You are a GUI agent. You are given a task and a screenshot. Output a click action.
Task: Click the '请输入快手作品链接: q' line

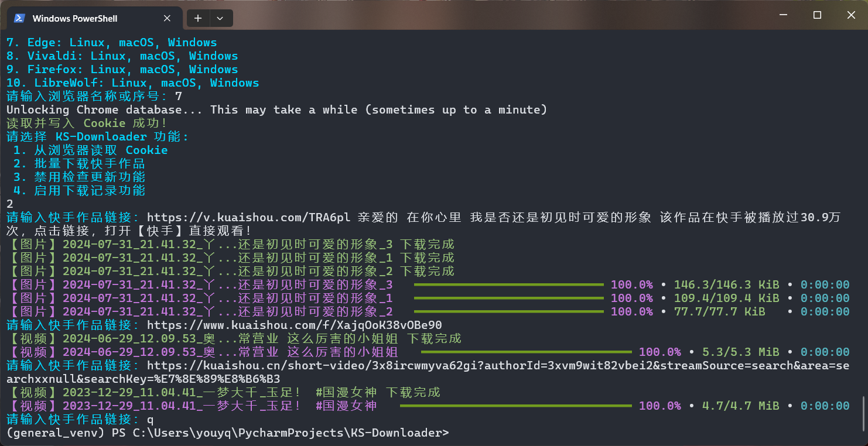coord(80,420)
